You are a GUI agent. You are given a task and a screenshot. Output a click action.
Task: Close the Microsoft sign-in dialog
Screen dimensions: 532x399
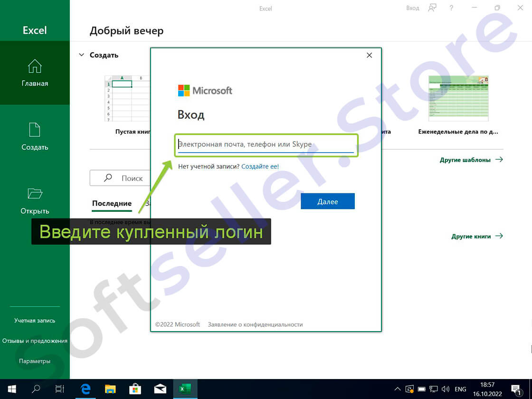pos(370,55)
